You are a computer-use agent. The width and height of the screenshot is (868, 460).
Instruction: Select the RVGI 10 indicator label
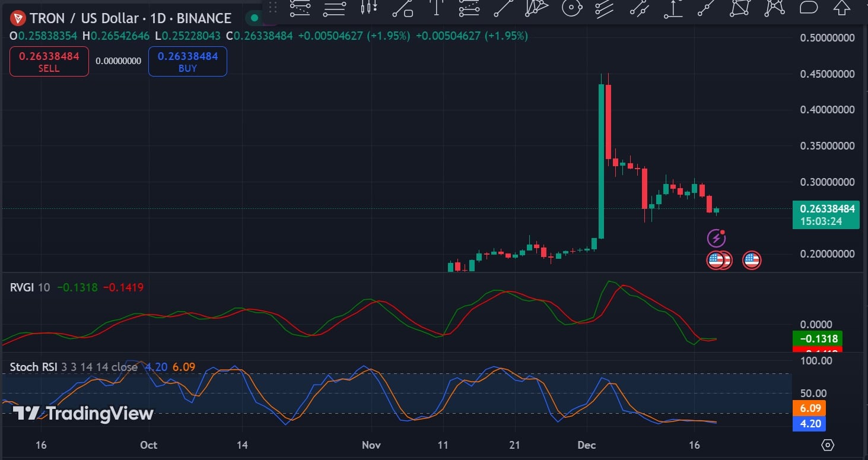(x=30, y=287)
